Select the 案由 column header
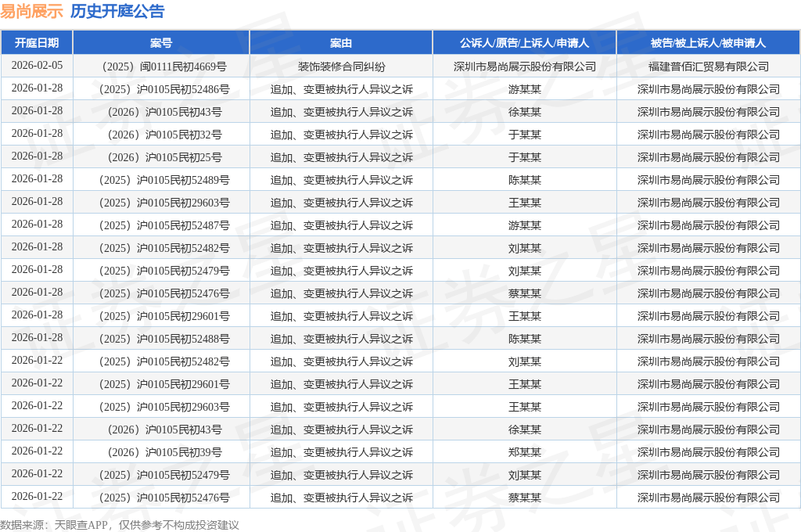This screenshot has width=801, height=532. 341,43
